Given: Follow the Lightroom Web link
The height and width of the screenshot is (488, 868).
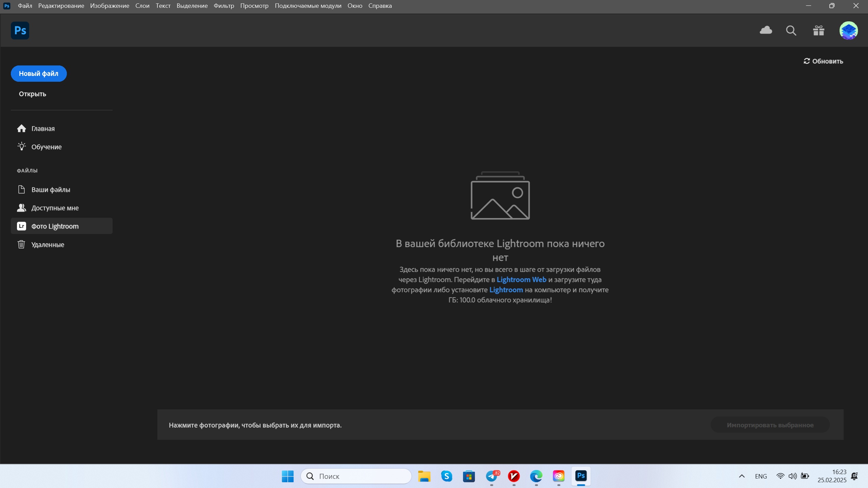Looking at the screenshot, I should [x=521, y=280].
